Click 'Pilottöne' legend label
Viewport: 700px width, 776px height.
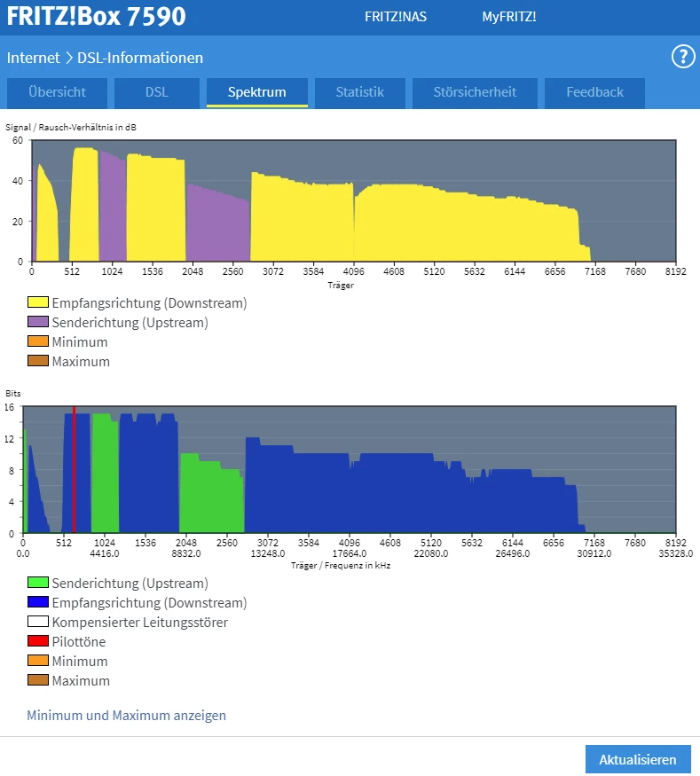[79, 641]
